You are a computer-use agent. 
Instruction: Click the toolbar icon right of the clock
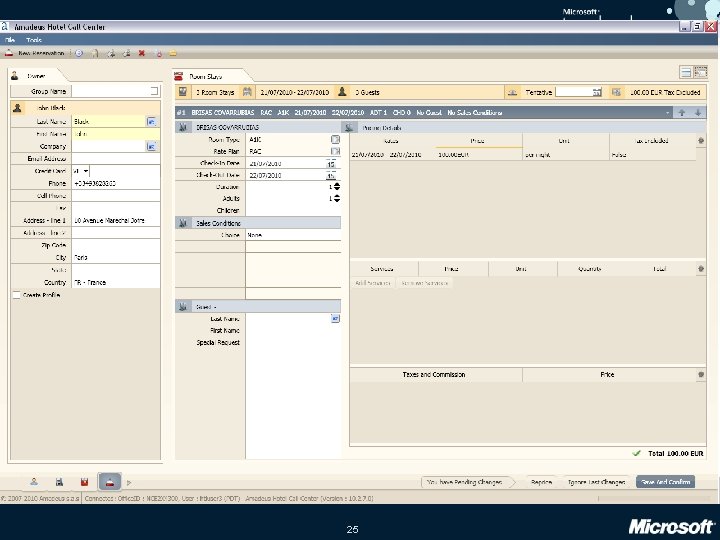(x=95, y=53)
